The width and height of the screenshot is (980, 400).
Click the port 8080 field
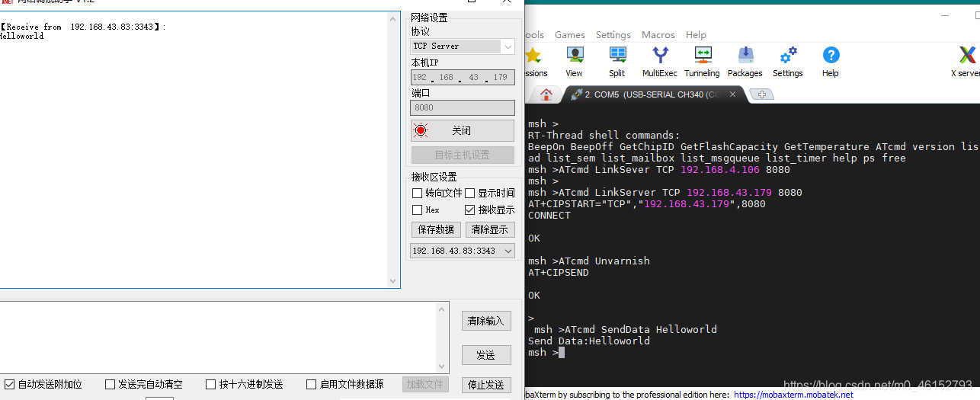pos(463,108)
